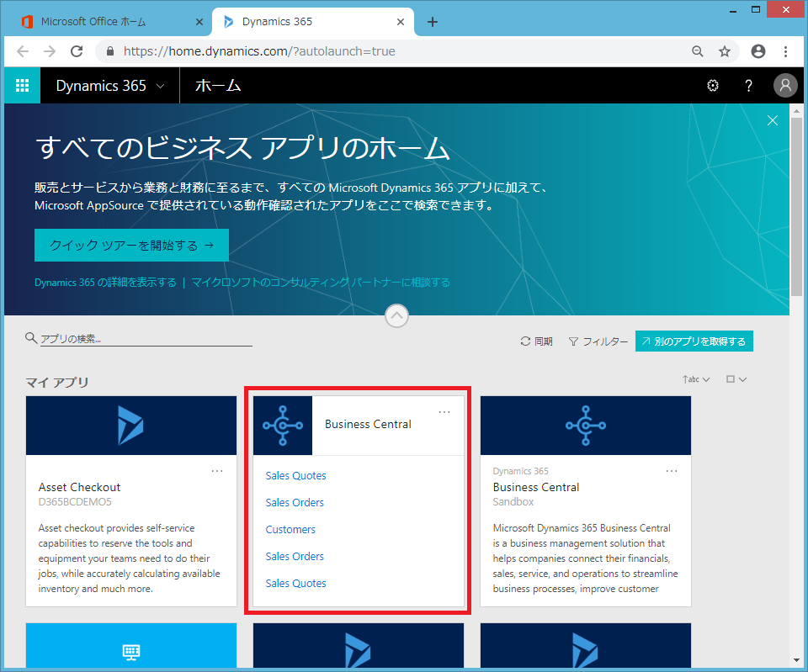Open the abc sort order dropdown

[696, 379]
